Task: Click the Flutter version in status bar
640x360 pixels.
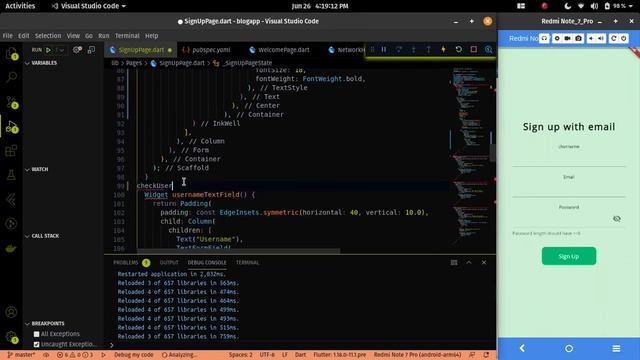Action: tap(340, 355)
